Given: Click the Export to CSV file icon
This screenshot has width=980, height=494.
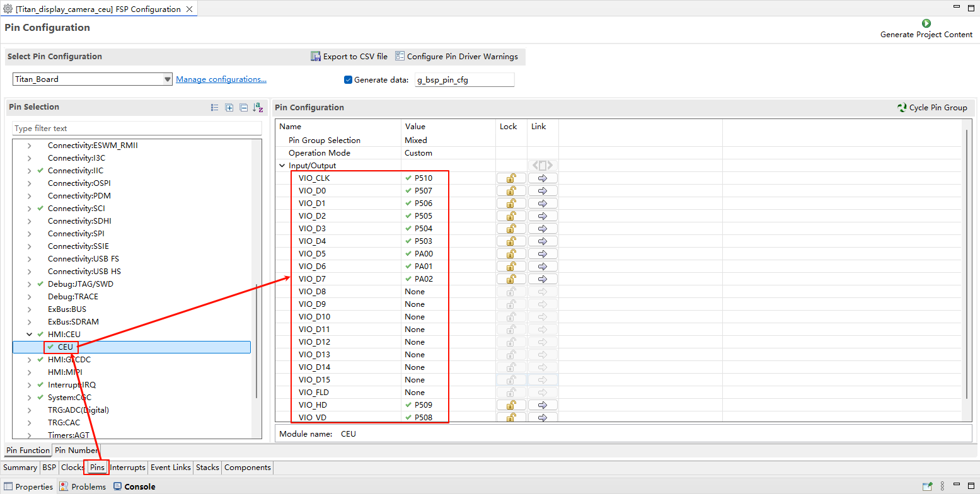Looking at the screenshot, I should tap(316, 56).
